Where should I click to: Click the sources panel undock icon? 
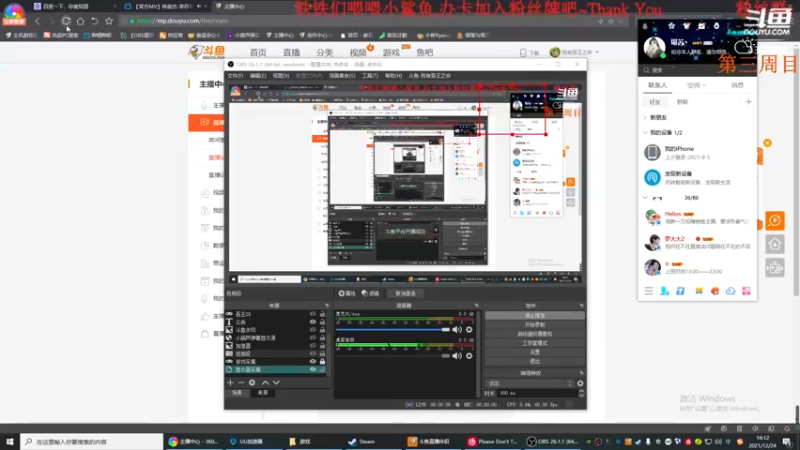click(x=327, y=306)
